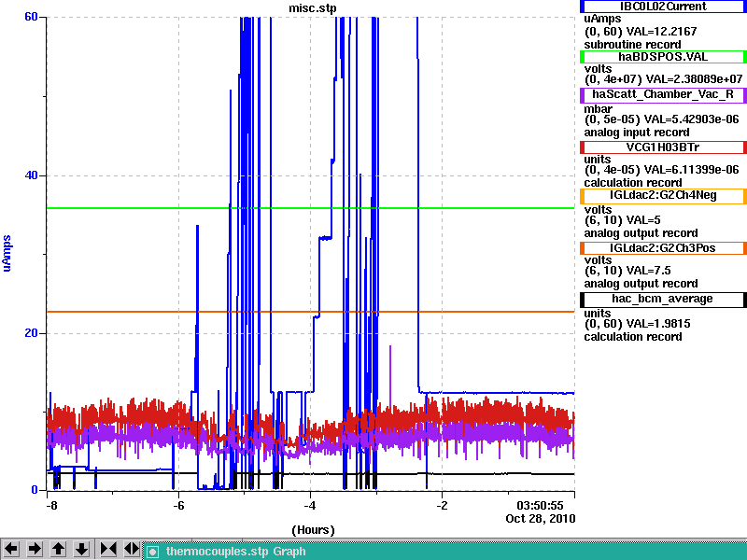Select the haBDSPOS.VAL green legend entry

(x=663, y=57)
